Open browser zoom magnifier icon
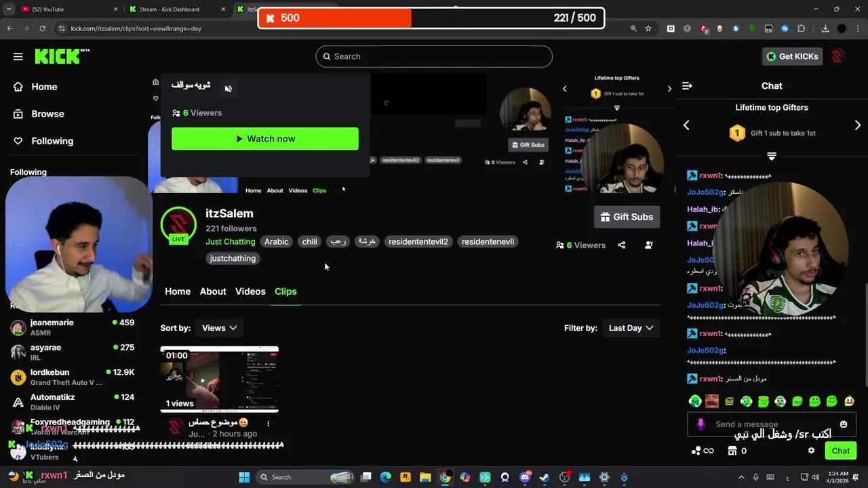This screenshot has height=488, width=868. [x=633, y=28]
